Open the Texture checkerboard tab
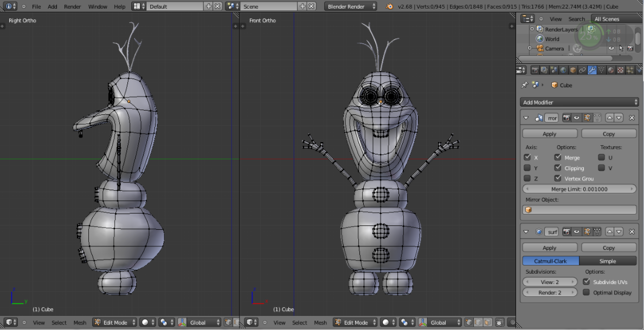The height and width of the screenshot is (330, 644). click(621, 70)
